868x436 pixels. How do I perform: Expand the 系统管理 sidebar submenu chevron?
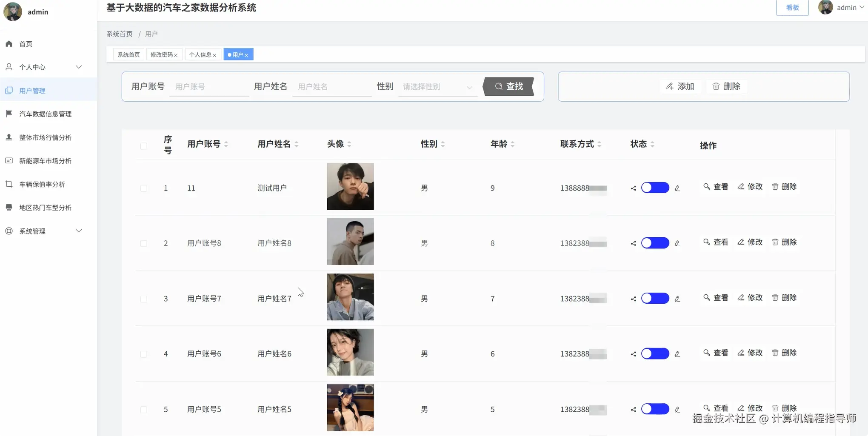point(79,231)
